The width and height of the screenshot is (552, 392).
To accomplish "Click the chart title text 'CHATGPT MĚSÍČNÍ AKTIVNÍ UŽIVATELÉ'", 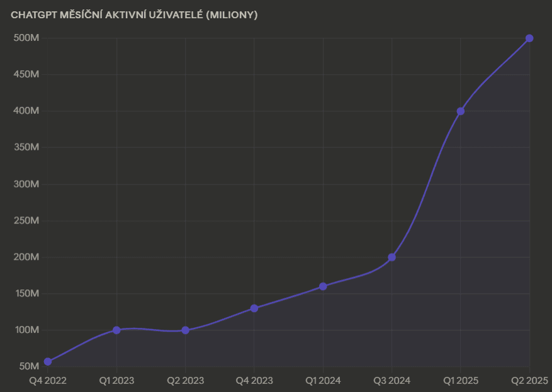I will 107,14.
